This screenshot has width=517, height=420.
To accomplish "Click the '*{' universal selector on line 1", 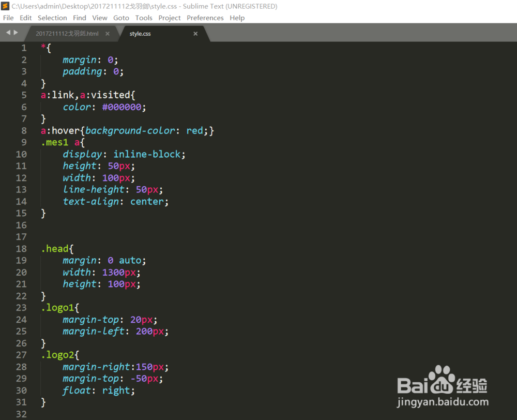I will (46, 48).
